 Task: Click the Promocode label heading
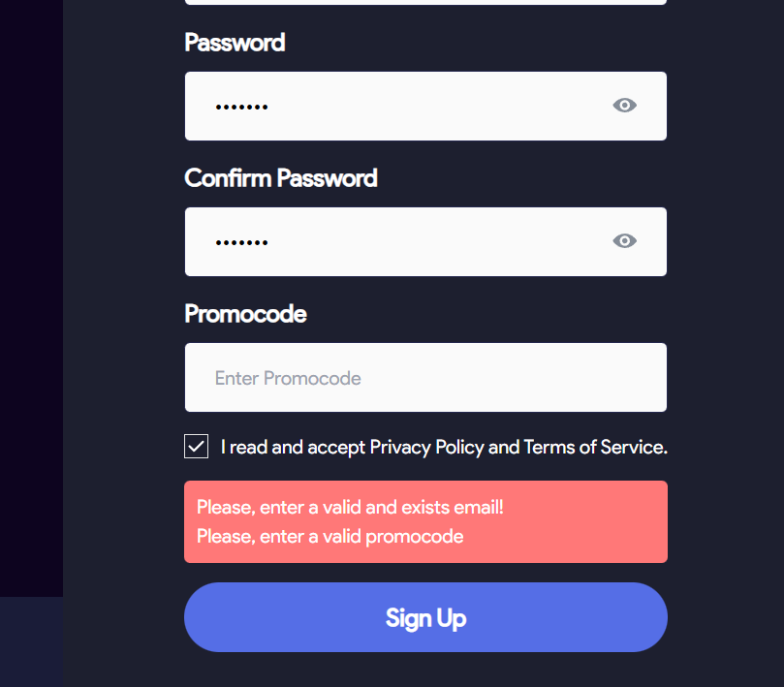pos(245,314)
